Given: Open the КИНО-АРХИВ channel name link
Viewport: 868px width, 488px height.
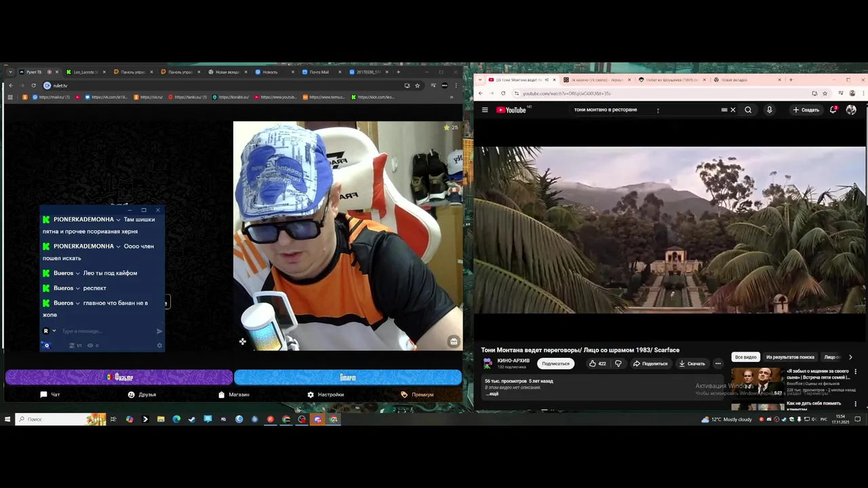Looking at the screenshot, I should [x=513, y=361].
